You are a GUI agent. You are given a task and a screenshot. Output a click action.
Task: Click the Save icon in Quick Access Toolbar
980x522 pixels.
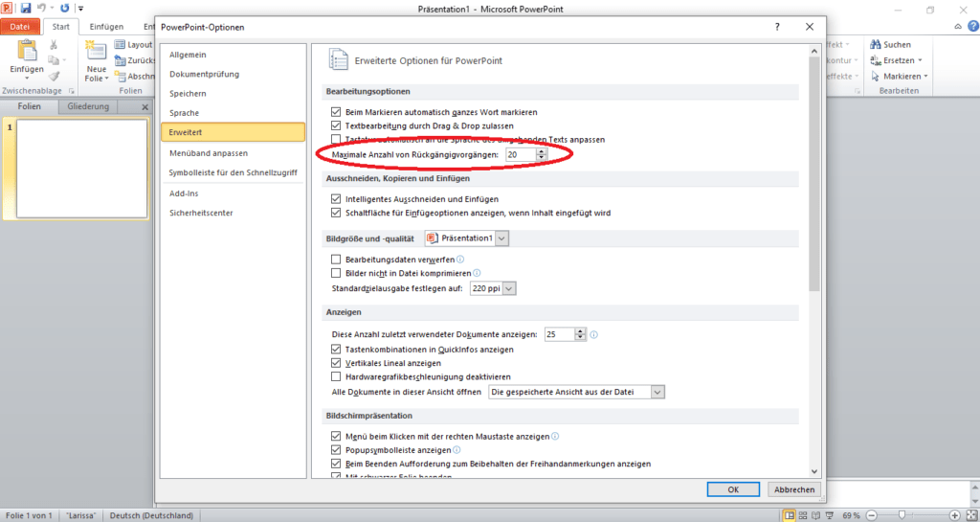click(26, 8)
